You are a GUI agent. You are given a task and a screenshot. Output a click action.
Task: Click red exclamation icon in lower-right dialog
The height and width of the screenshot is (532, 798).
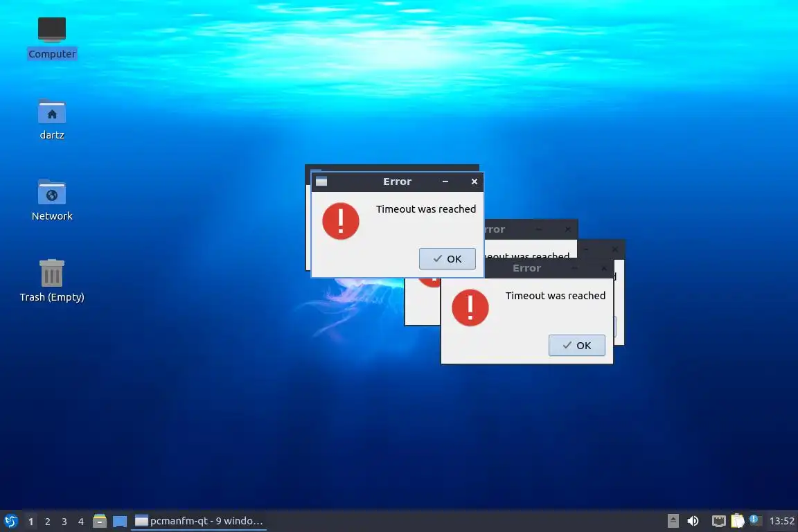click(470, 308)
